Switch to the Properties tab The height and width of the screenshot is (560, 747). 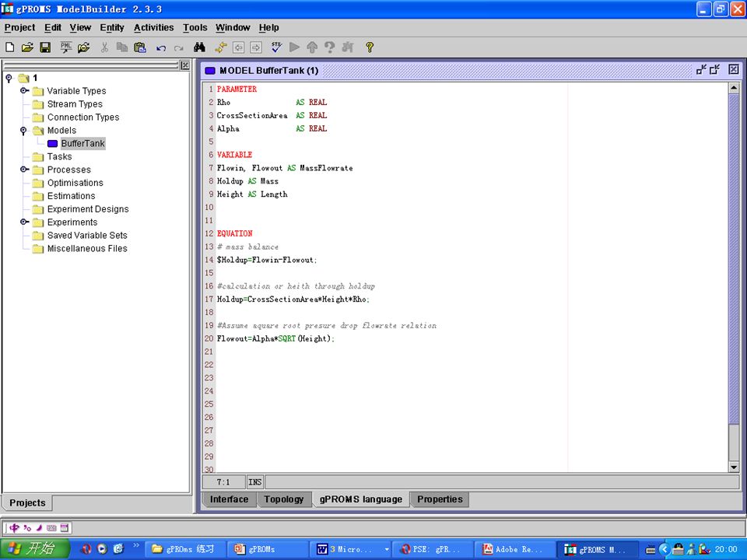(440, 499)
